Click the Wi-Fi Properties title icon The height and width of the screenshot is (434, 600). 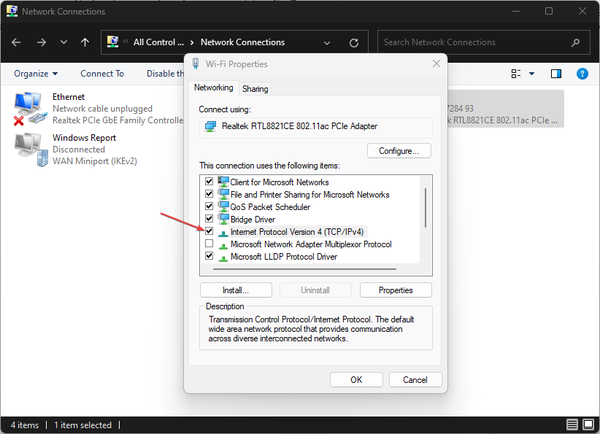[x=196, y=64]
